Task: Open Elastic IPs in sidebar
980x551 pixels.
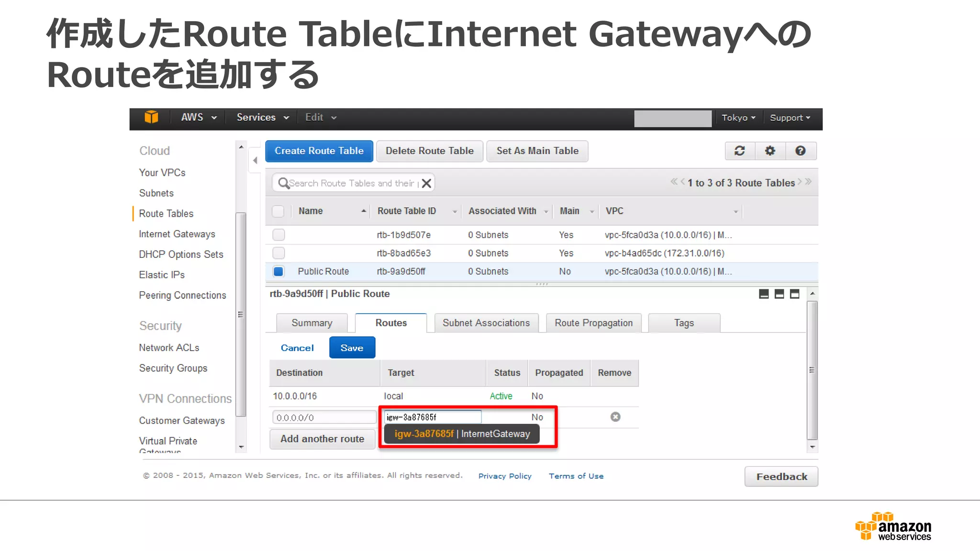Action: click(x=162, y=275)
